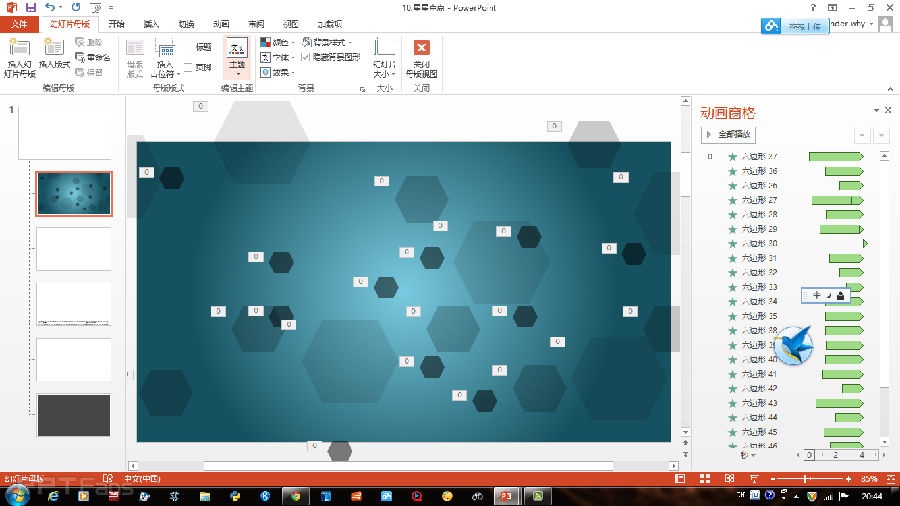Image resolution: width=900 pixels, height=506 pixels.
Task: Toggle Hide Background Graphics checkbox
Action: (306, 57)
